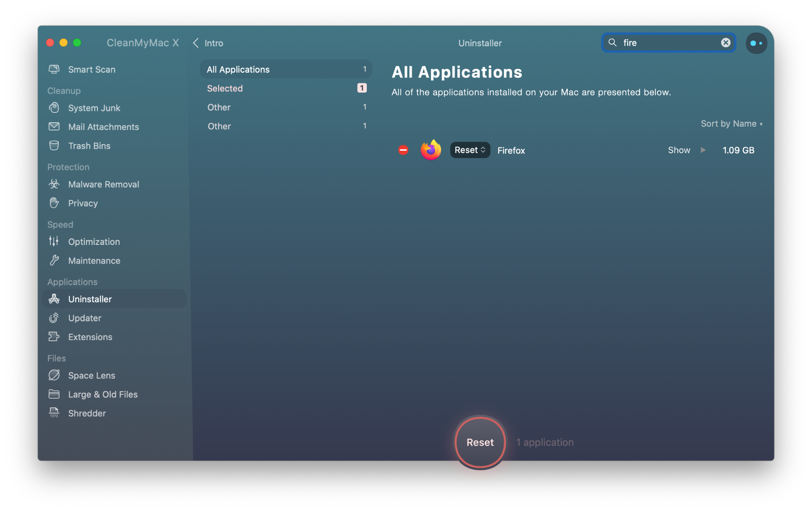Select the All Applications category
The height and width of the screenshot is (511, 812).
[x=286, y=69]
